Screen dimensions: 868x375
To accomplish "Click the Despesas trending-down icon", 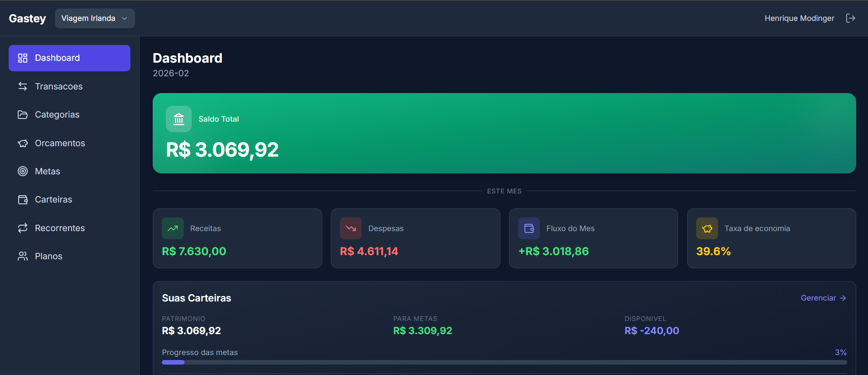I will pos(351,228).
